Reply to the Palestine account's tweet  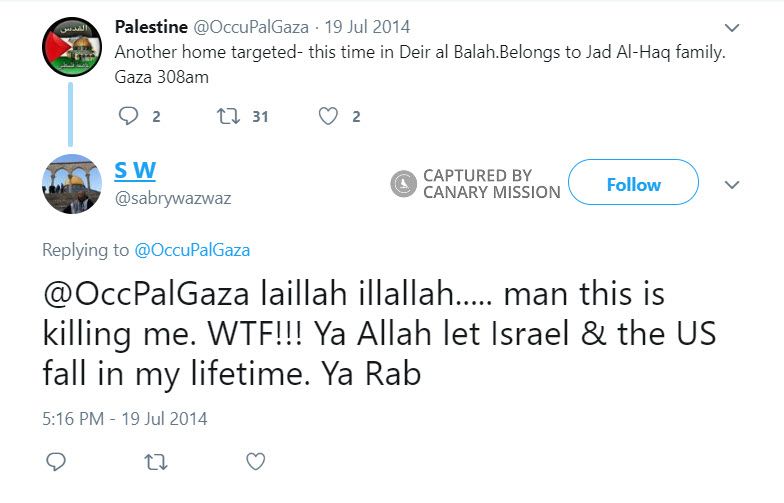127,117
